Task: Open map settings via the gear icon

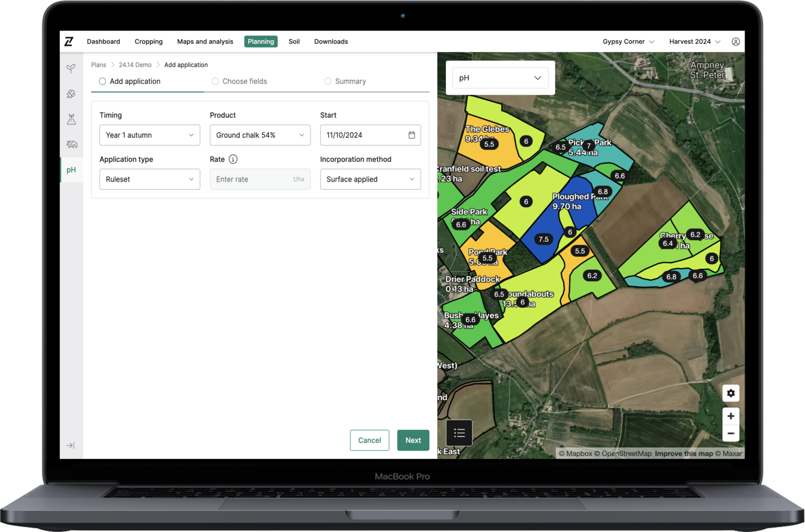Action: [731, 393]
